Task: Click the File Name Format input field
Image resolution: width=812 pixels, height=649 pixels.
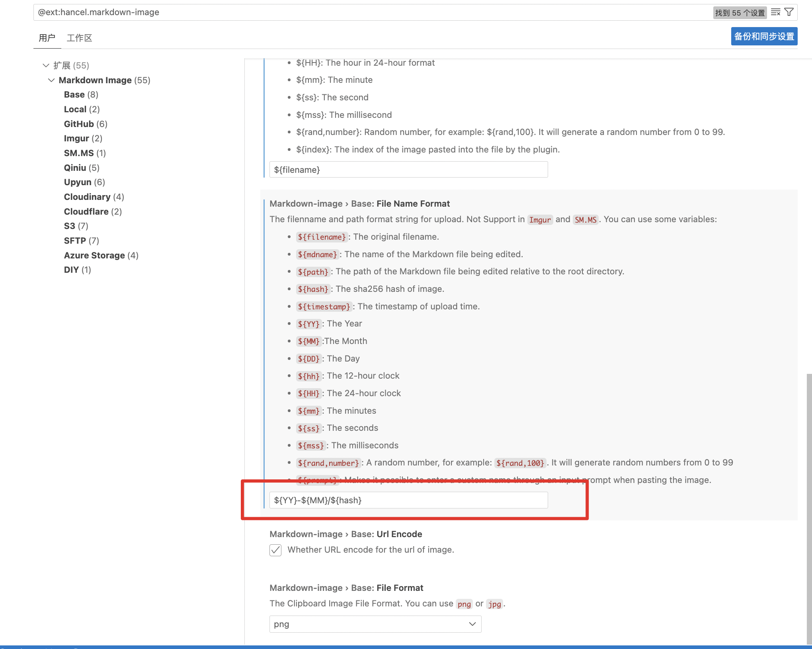Action: click(x=408, y=500)
